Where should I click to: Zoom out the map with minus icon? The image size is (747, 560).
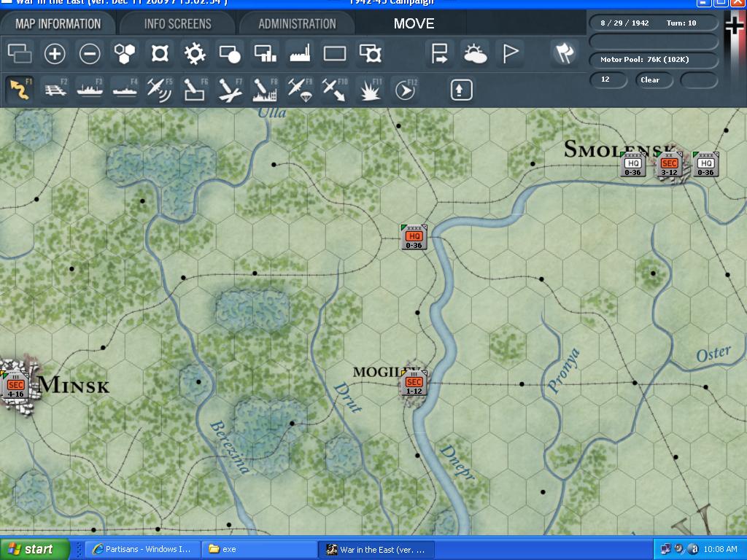point(90,53)
